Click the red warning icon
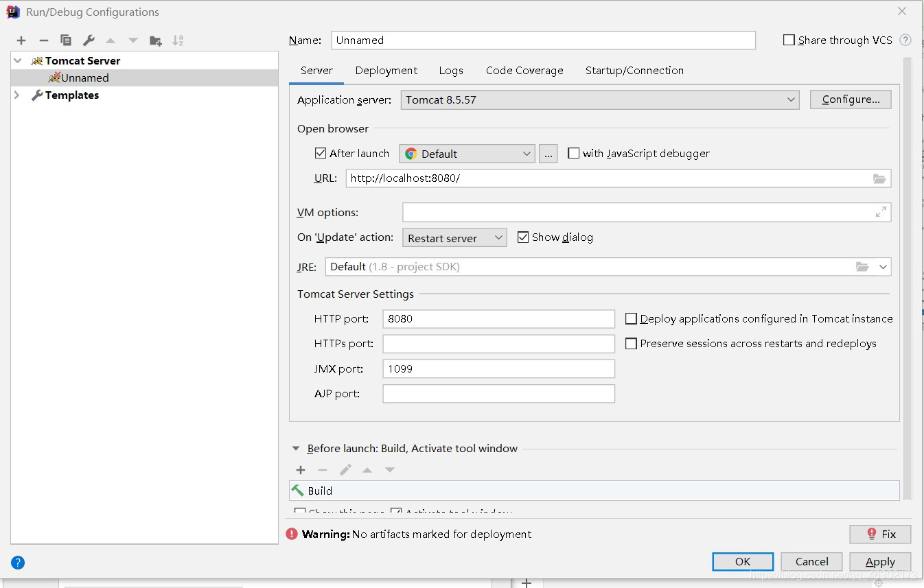924x588 pixels. click(x=292, y=534)
